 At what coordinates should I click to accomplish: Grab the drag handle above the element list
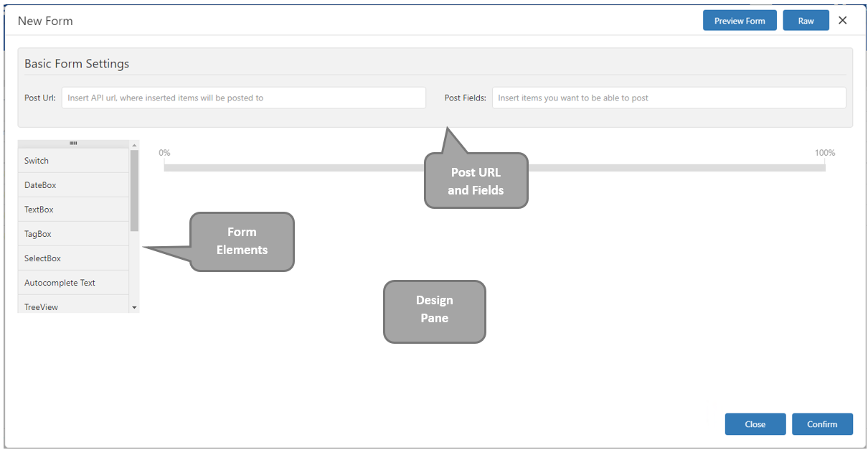point(73,144)
